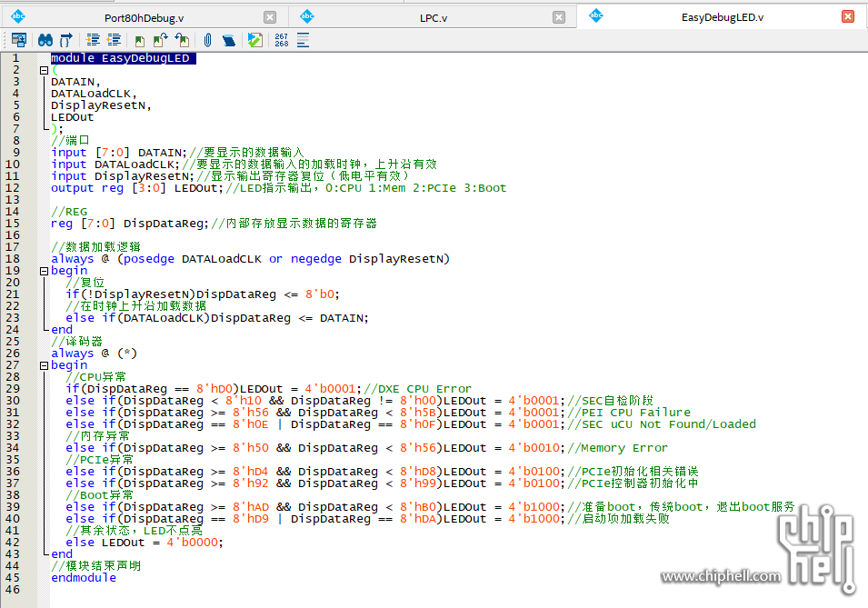Toggle line numbers with the 267/268 icon
868x608 pixels.
[x=281, y=40]
